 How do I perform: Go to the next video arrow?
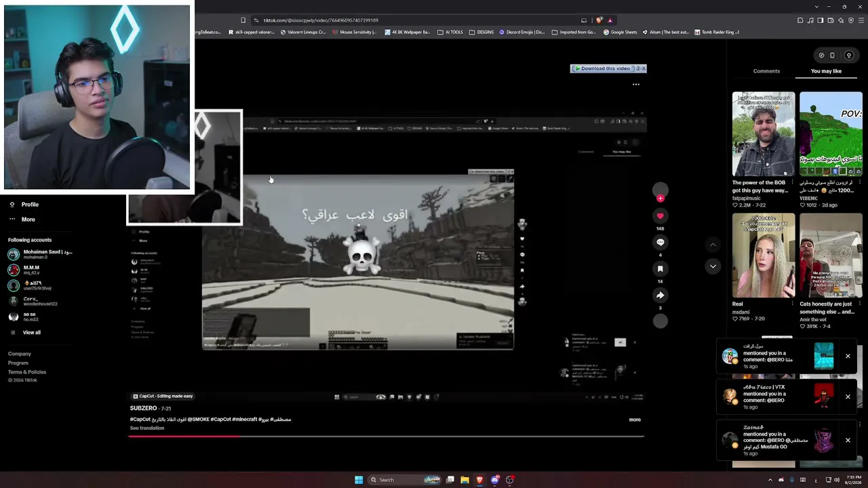(713, 266)
